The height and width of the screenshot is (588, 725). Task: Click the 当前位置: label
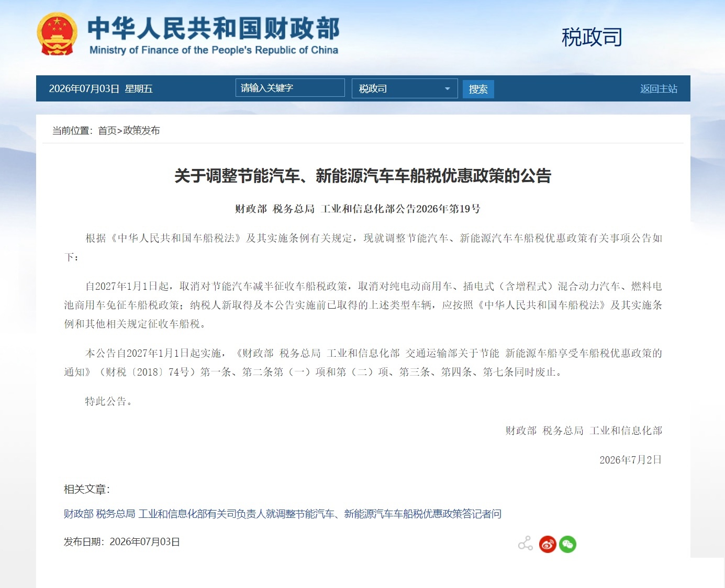[72, 131]
